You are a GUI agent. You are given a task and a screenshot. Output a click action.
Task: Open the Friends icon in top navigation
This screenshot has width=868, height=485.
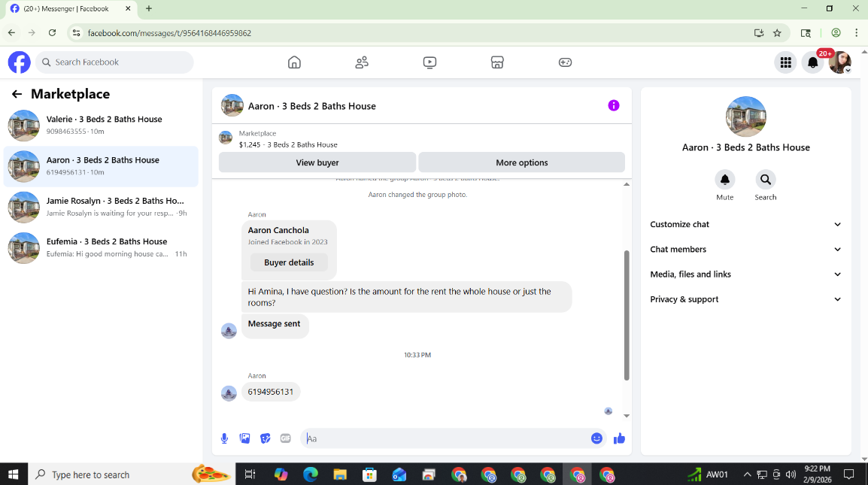pyautogui.click(x=362, y=62)
